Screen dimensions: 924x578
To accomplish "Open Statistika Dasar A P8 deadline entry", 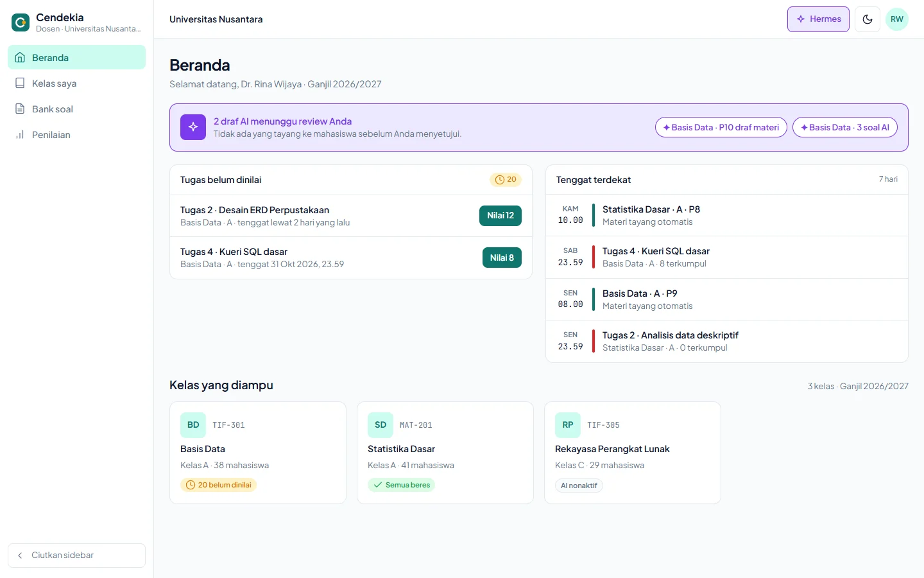I will click(x=726, y=215).
